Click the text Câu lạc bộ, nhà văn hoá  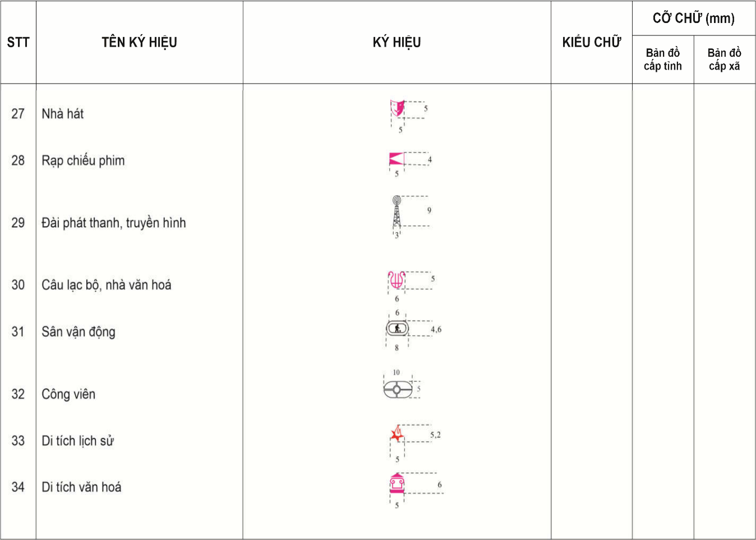click(x=107, y=285)
